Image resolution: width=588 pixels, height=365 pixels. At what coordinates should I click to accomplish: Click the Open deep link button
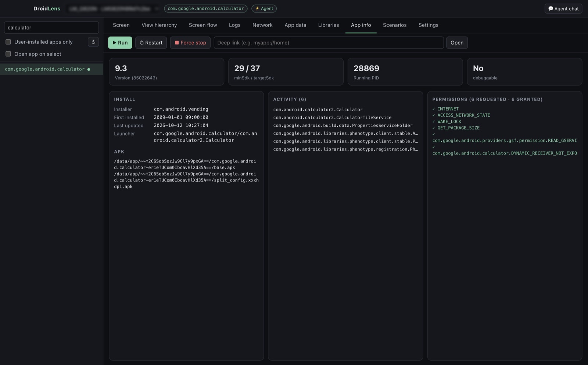(457, 43)
